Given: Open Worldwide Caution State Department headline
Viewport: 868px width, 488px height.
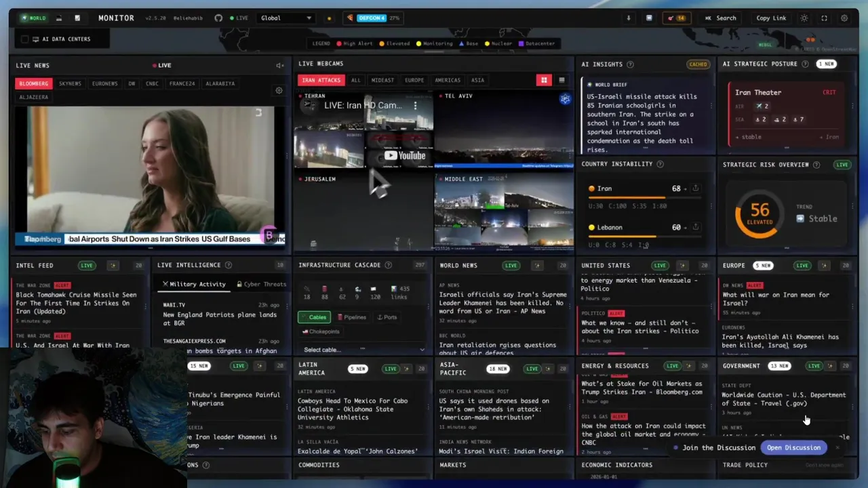Looking at the screenshot, I should pyautogui.click(x=783, y=399).
